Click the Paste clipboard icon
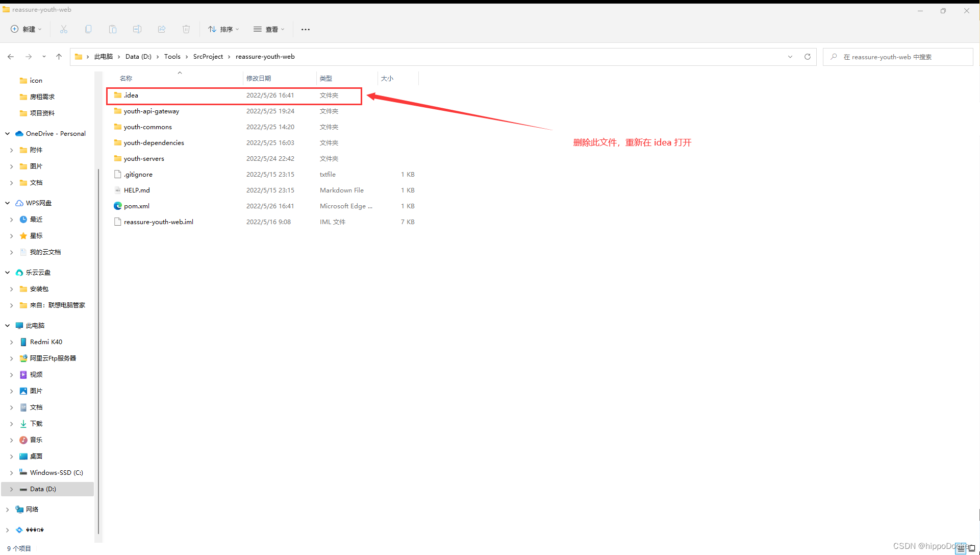Image resolution: width=980 pixels, height=555 pixels. coord(113,29)
